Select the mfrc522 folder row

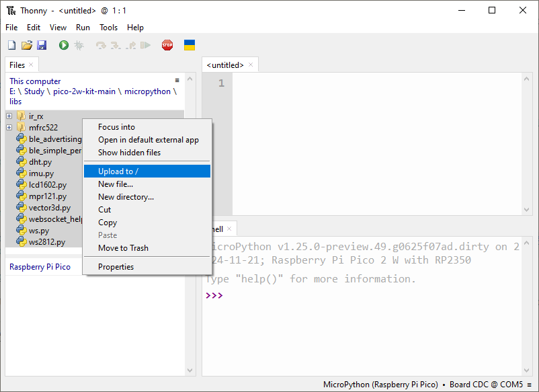[43, 128]
